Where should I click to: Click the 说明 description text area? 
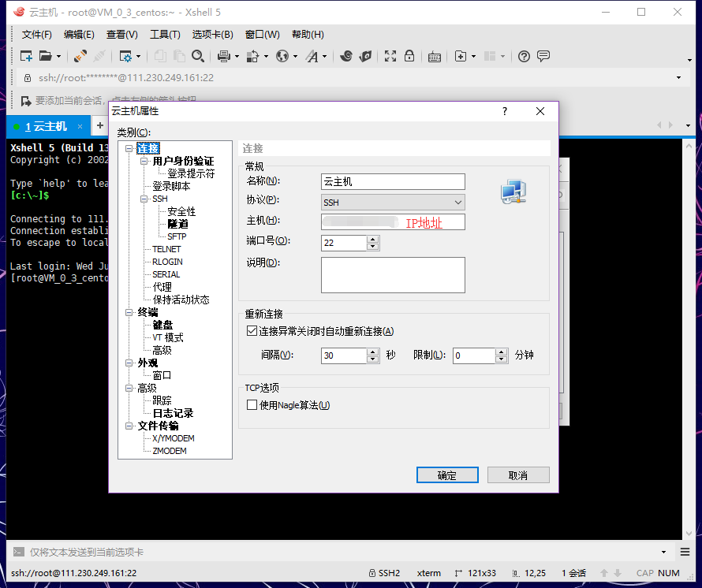[x=393, y=275]
